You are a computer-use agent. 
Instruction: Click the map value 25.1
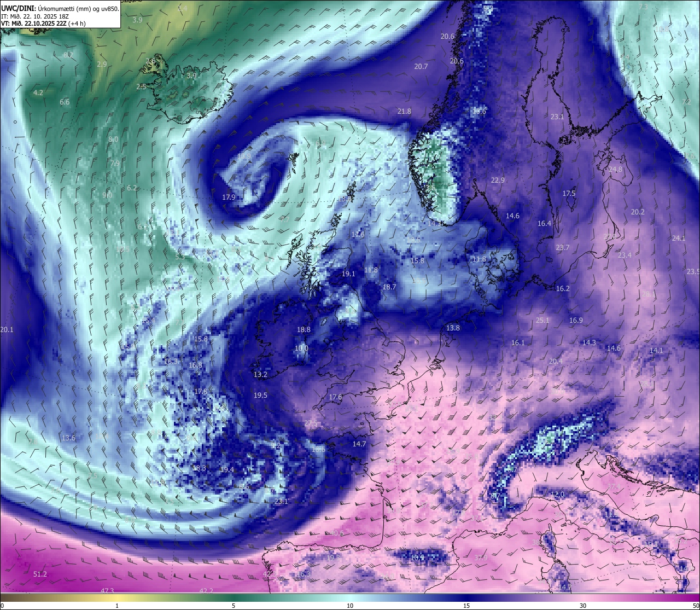coord(542,320)
